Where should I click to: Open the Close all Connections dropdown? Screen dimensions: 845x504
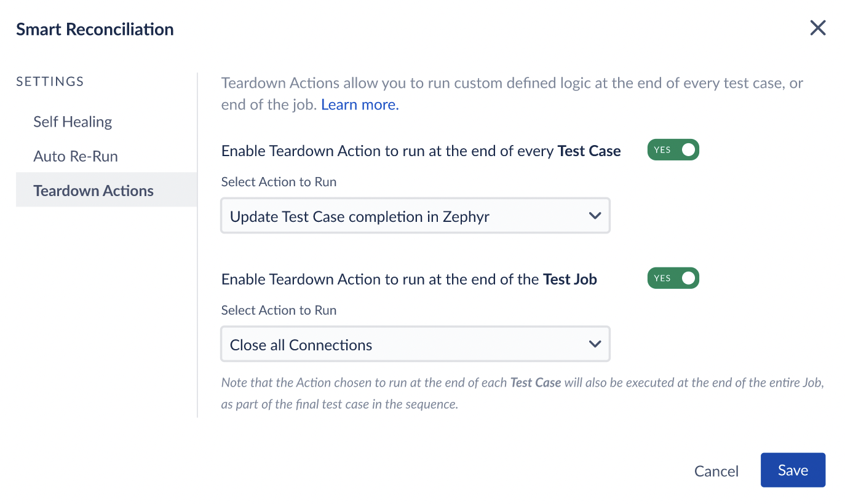tap(415, 344)
